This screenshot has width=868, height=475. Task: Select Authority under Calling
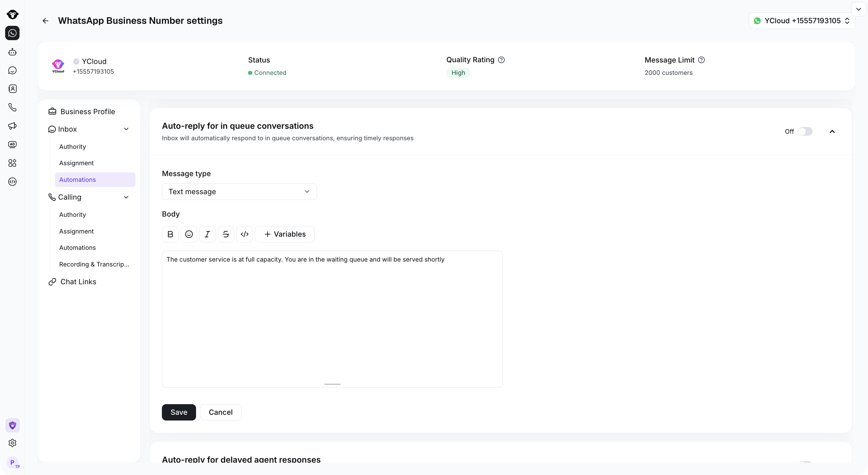click(72, 215)
